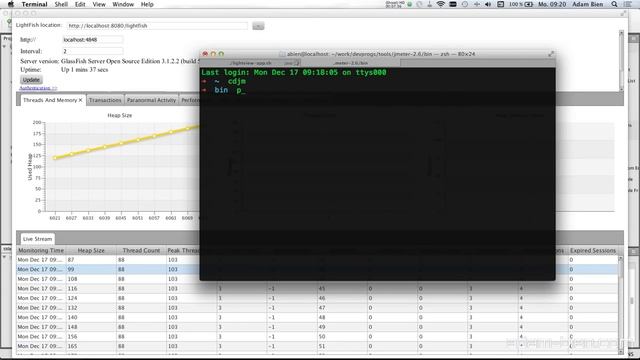Image resolution: width=640 pixels, height=360 pixels.
Task: Click the volume speaker icon
Action: coord(488,4)
